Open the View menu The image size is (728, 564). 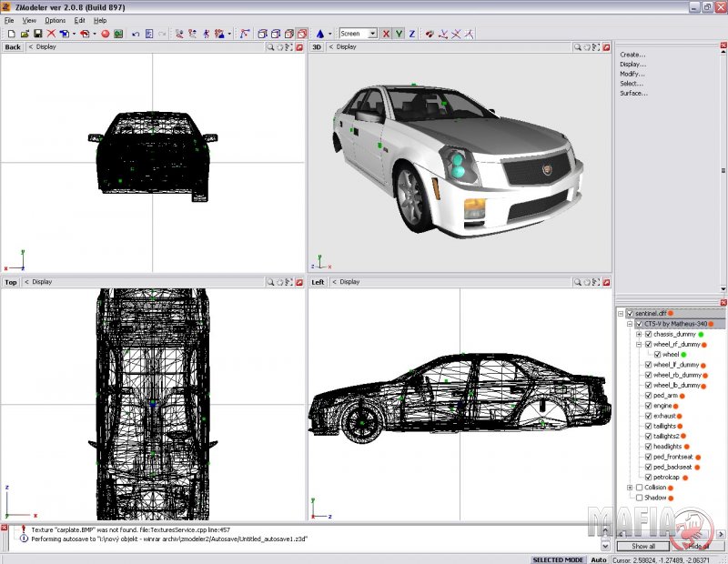(x=30, y=20)
